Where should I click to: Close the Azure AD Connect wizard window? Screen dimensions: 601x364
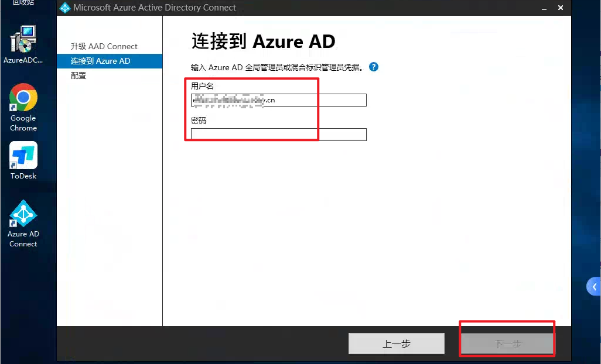(x=561, y=8)
